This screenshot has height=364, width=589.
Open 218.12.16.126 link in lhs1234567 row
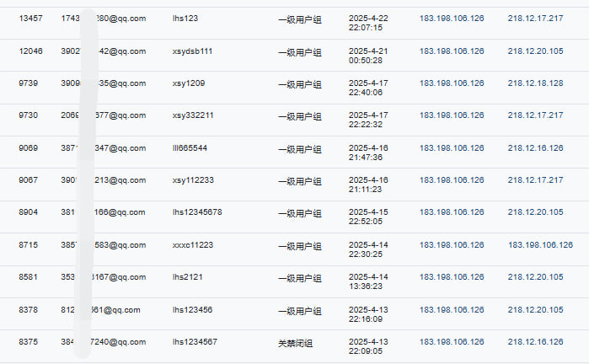535,342
